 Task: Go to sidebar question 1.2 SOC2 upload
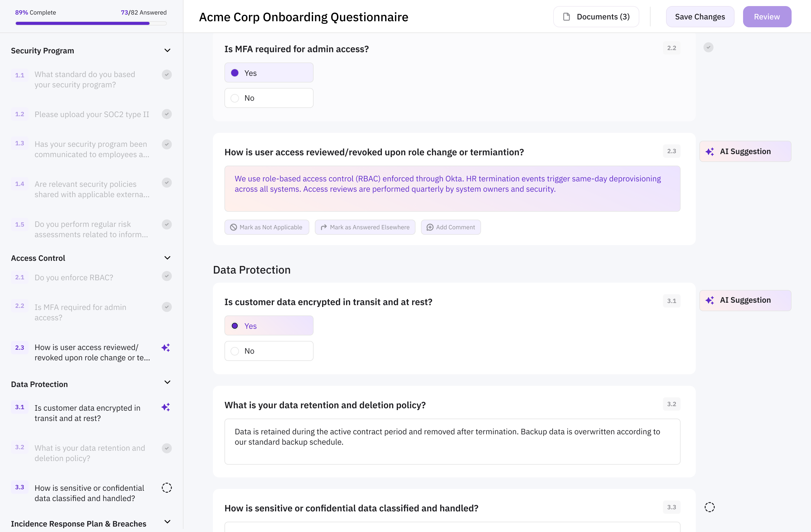(x=92, y=115)
